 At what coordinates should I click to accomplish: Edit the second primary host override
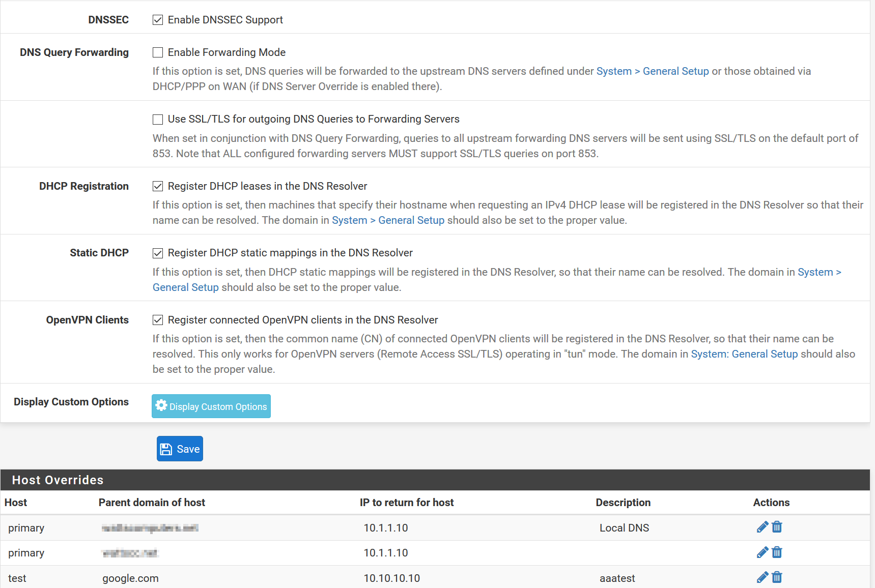click(x=762, y=552)
